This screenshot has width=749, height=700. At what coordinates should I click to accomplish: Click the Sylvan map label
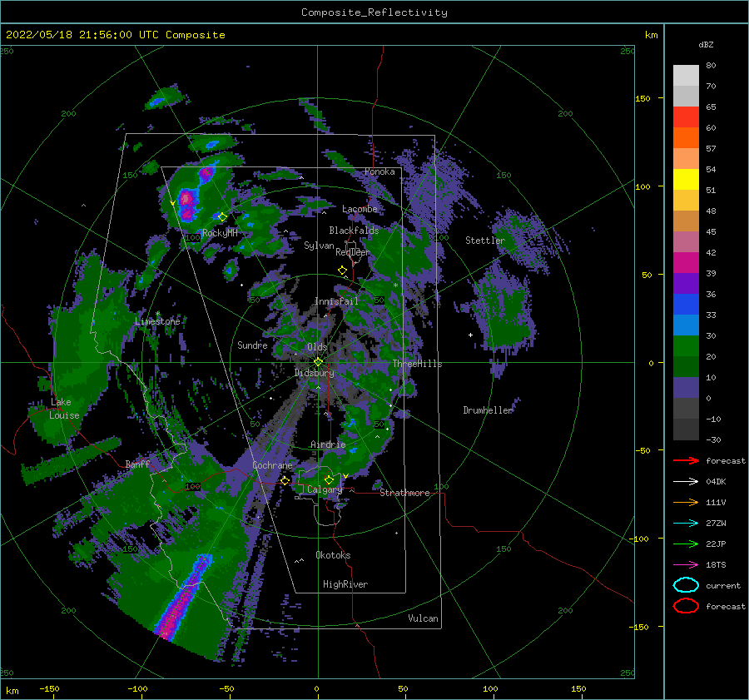point(319,246)
